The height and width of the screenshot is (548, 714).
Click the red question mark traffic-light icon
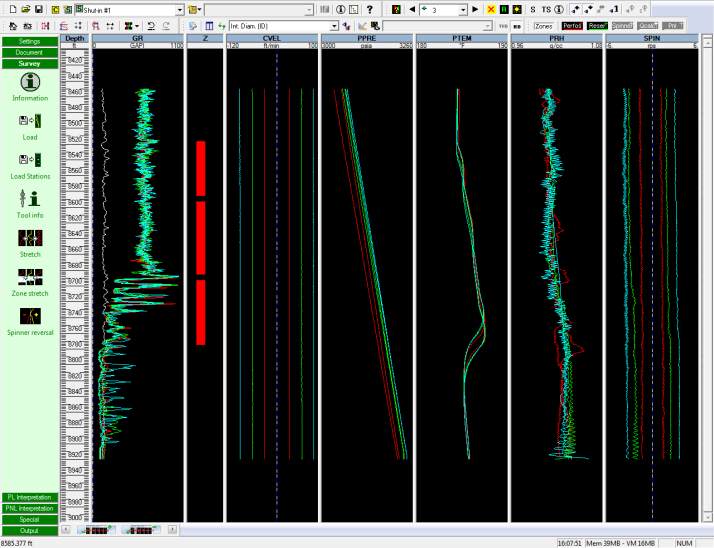point(396,9)
